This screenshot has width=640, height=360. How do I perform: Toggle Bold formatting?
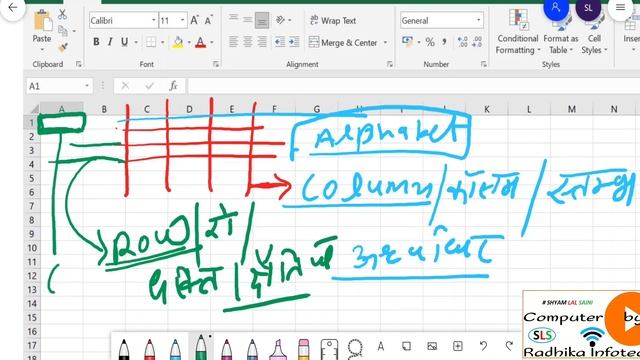(96, 42)
